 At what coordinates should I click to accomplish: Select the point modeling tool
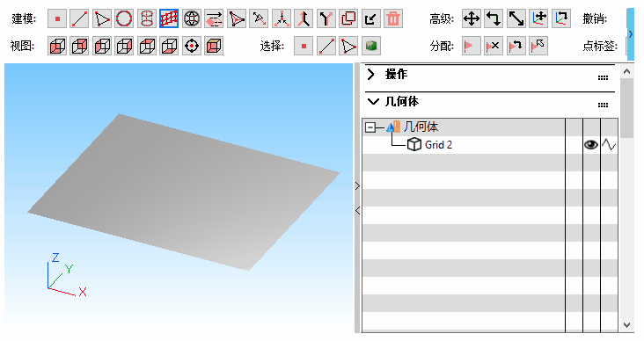click(57, 18)
